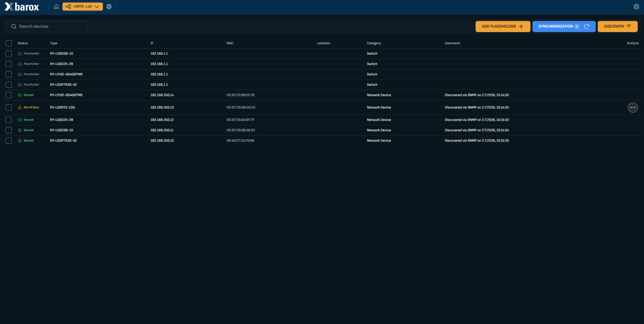Expand the xNMS-Lab project dropdown
This screenshot has height=324, width=644.
(83, 7)
